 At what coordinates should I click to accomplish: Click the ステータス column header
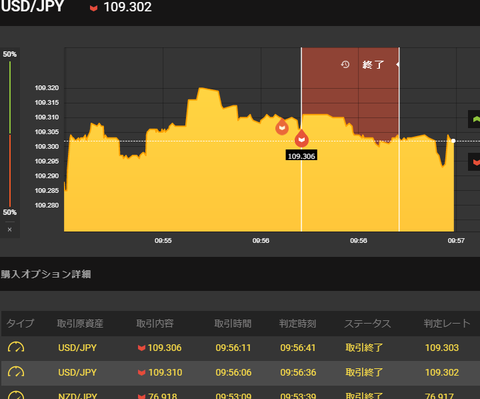[x=368, y=323]
